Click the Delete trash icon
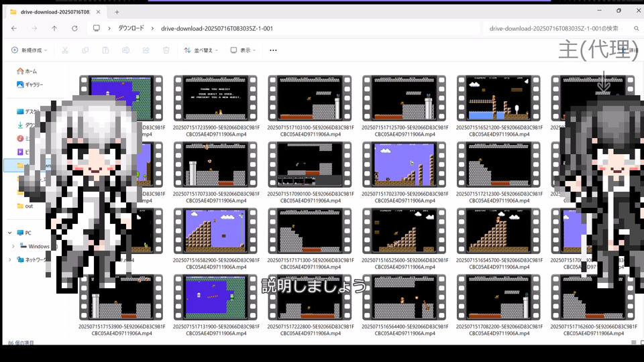This screenshot has height=362, width=644. (166, 50)
